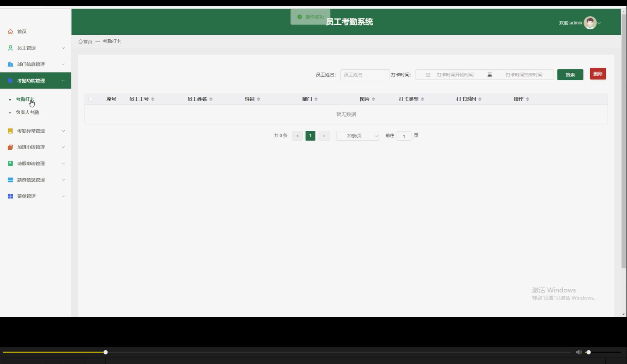Image resolution: width=627 pixels, height=364 pixels.
Task: Go to previous page arrow
Action: pyautogui.click(x=297, y=136)
